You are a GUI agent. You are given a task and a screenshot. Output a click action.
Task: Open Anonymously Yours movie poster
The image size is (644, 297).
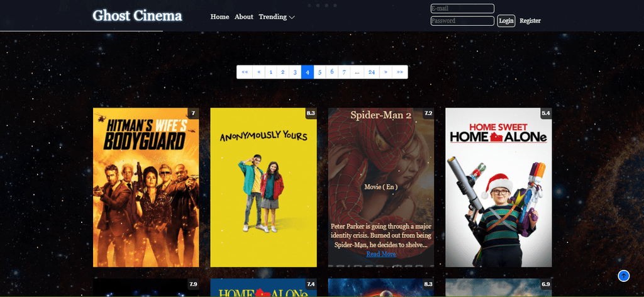point(264,188)
